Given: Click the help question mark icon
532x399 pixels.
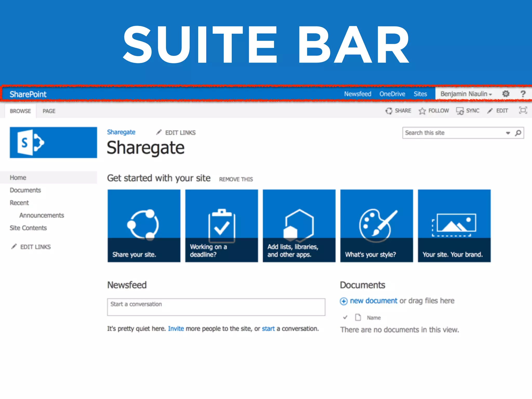Looking at the screenshot, I should click(523, 94).
